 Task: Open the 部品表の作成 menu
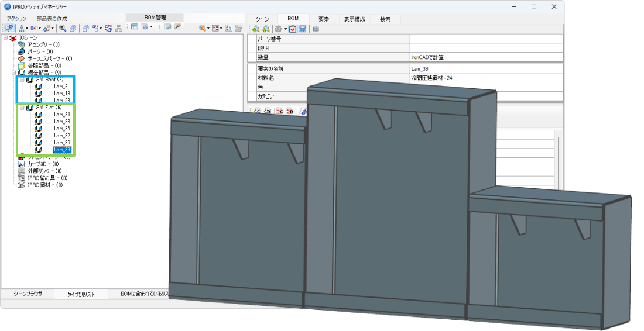pos(52,19)
